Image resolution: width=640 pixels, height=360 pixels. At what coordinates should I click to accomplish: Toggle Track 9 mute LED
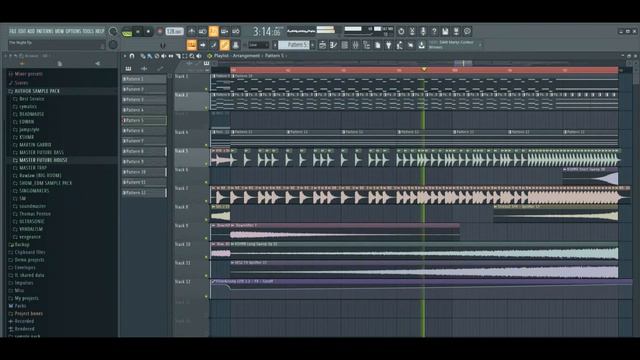(206, 238)
